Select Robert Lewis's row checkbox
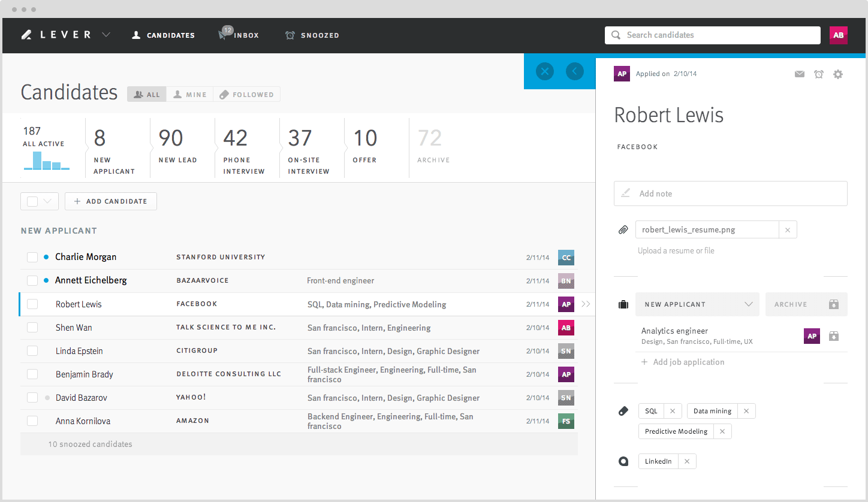868x502 pixels. click(32, 304)
